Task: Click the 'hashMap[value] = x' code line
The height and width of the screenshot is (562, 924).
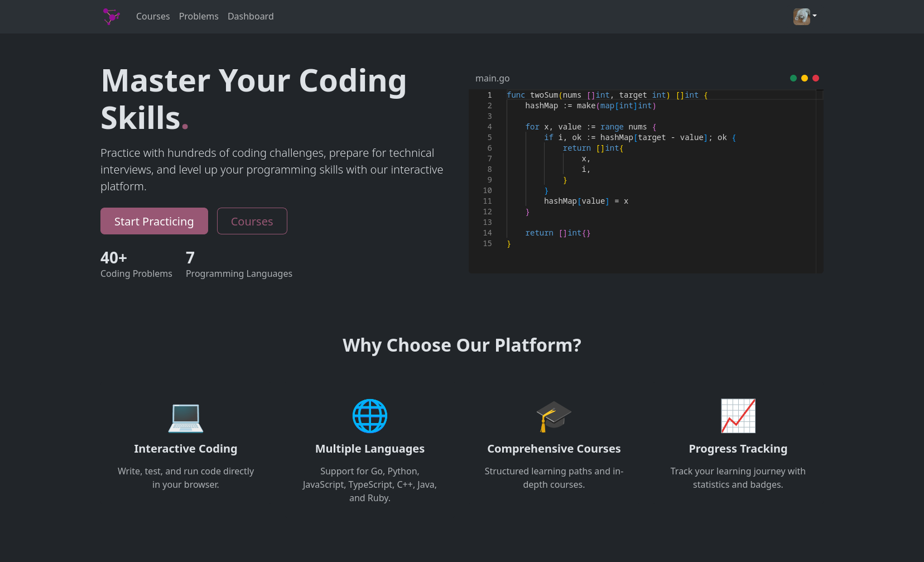Action: click(x=586, y=201)
